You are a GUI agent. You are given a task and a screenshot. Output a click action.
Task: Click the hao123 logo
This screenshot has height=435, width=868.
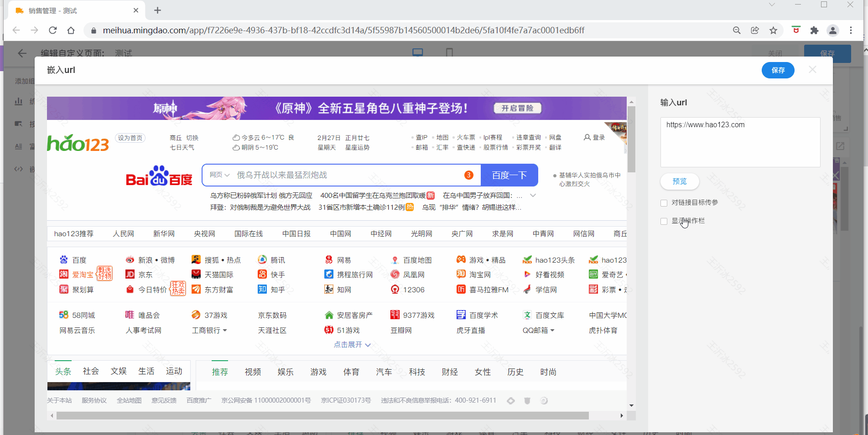78,143
